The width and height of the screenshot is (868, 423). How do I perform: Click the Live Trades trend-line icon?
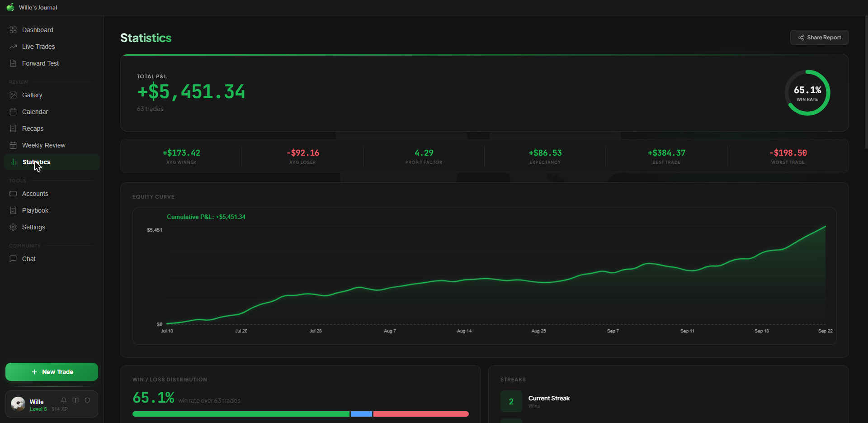(x=13, y=47)
